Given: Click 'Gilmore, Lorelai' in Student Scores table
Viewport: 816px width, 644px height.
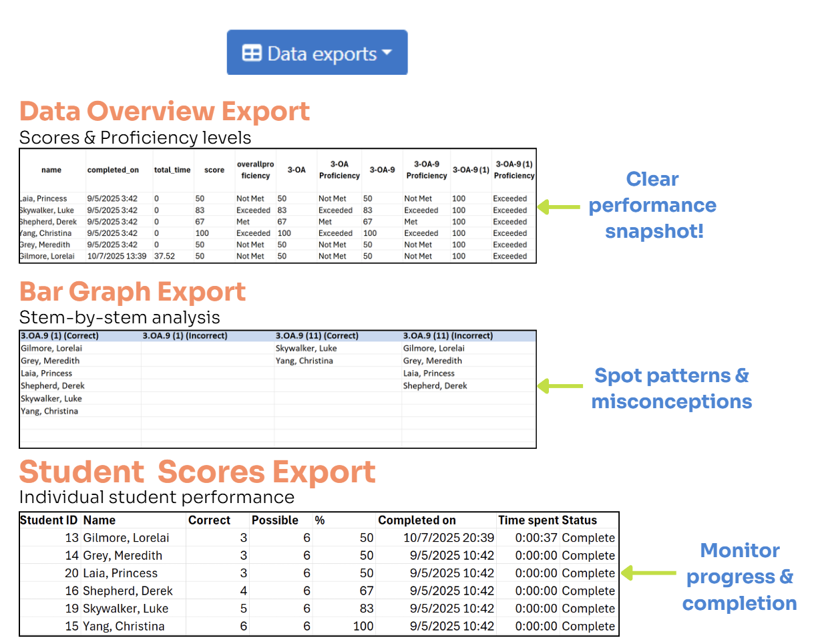Looking at the screenshot, I should (x=126, y=538).
